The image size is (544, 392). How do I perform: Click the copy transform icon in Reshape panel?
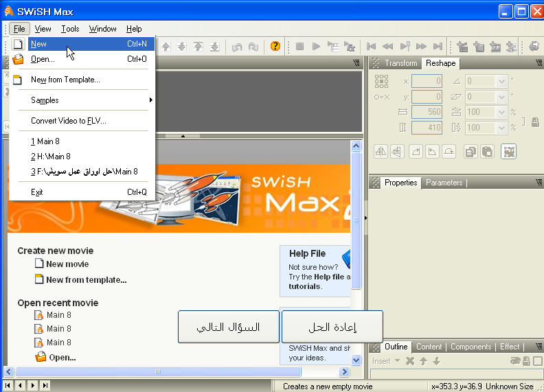471,152
